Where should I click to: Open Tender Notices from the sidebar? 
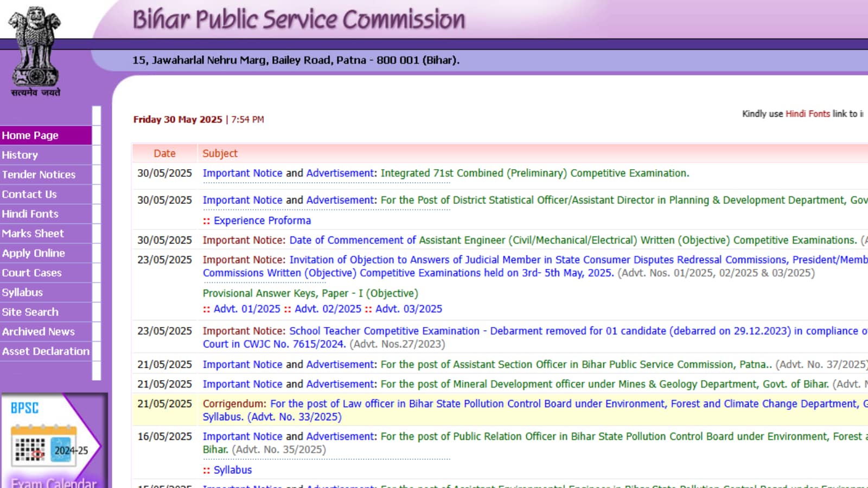39,174
